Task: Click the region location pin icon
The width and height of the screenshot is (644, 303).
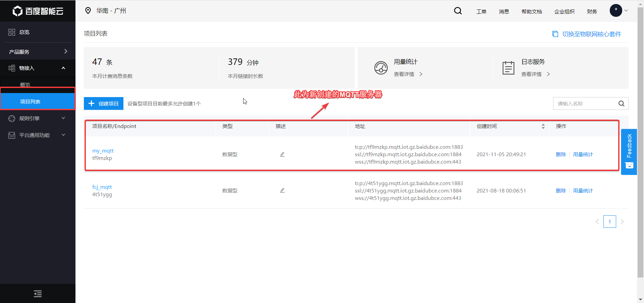Action: (88, 11)
